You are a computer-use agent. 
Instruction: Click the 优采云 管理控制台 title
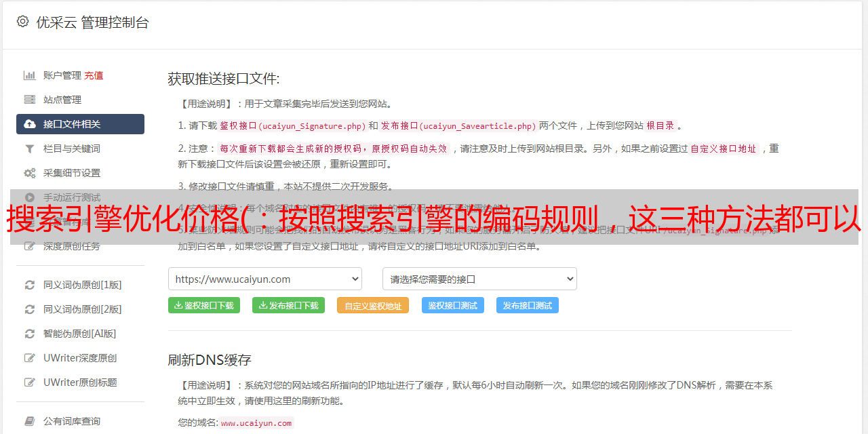pyautogui.click(x=92, y=22)
